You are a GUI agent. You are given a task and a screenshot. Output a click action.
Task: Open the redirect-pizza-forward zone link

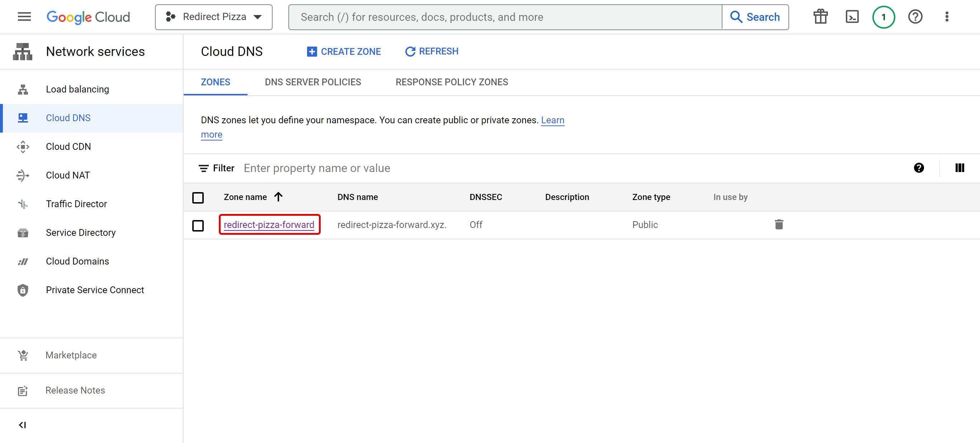tap(269, 224)
